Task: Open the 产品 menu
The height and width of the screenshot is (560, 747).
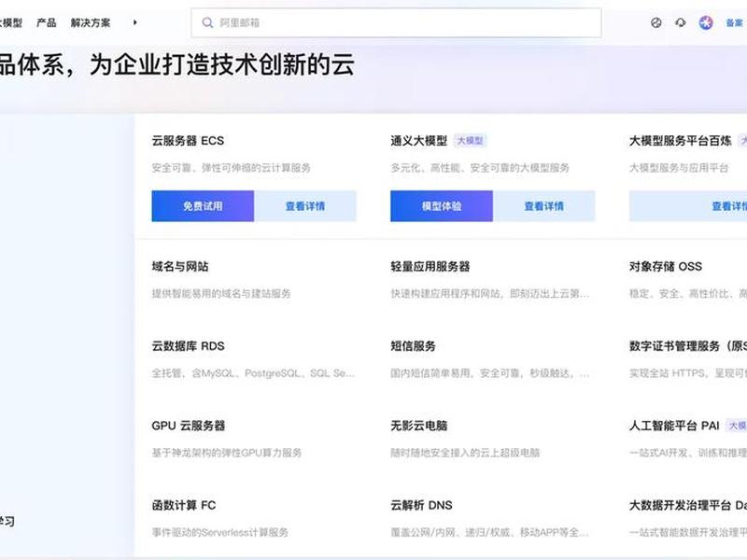Action: tap(46, 22)
